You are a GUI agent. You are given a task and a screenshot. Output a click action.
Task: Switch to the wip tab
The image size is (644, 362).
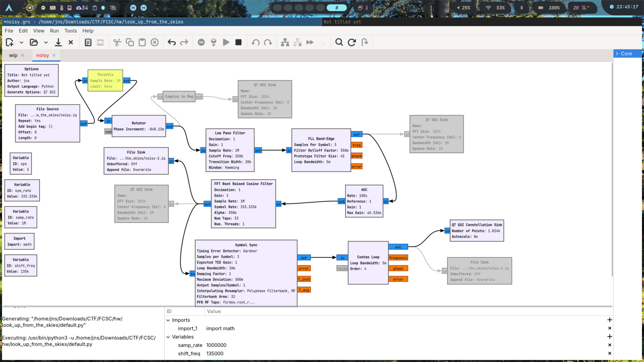(x=13, y=55)
